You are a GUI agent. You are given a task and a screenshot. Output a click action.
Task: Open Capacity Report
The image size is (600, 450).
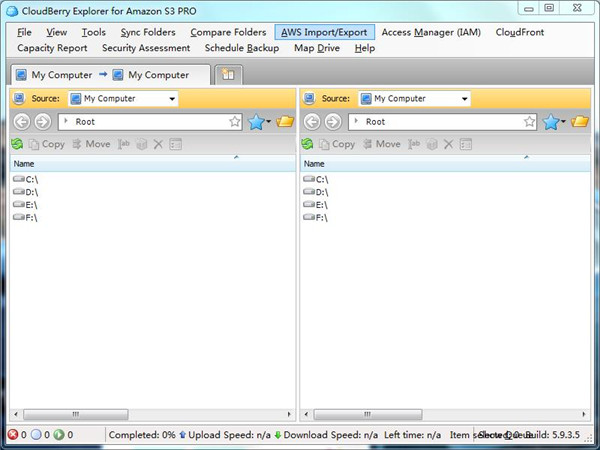52,48
